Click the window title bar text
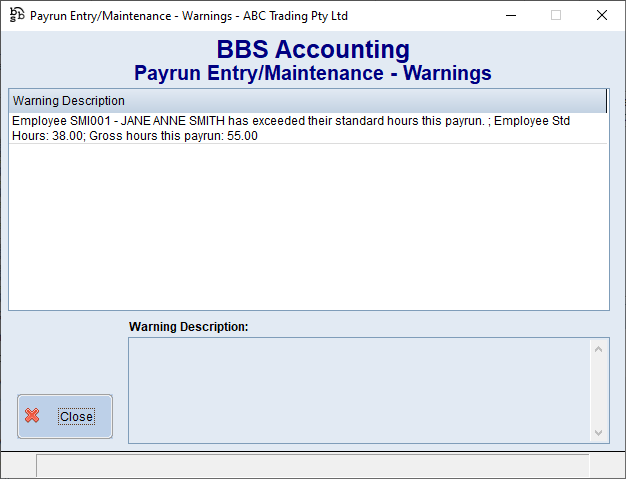The height and width of the screenshot is (479, 626). tap(190, 15)
